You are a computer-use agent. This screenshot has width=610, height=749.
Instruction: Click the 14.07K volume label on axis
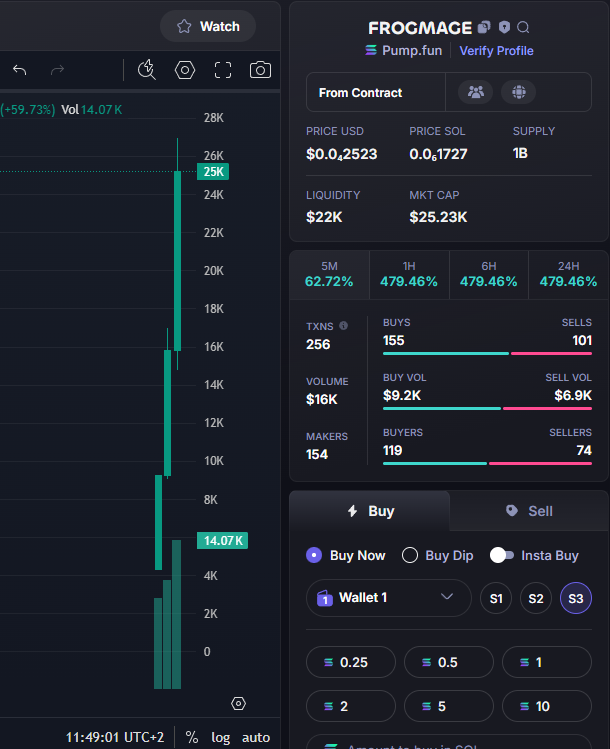pyautogui.click(x=223, y=540)
